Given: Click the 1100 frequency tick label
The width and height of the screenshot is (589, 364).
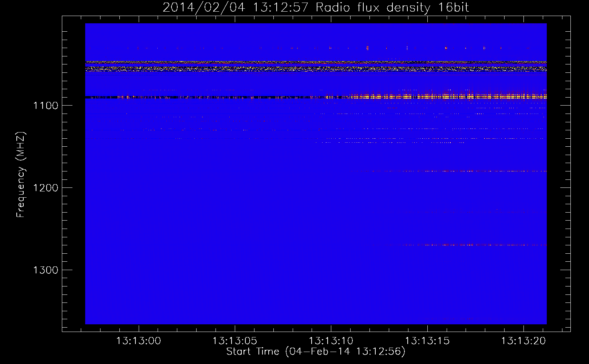Looking at the screenshot, I should [46, 106].
